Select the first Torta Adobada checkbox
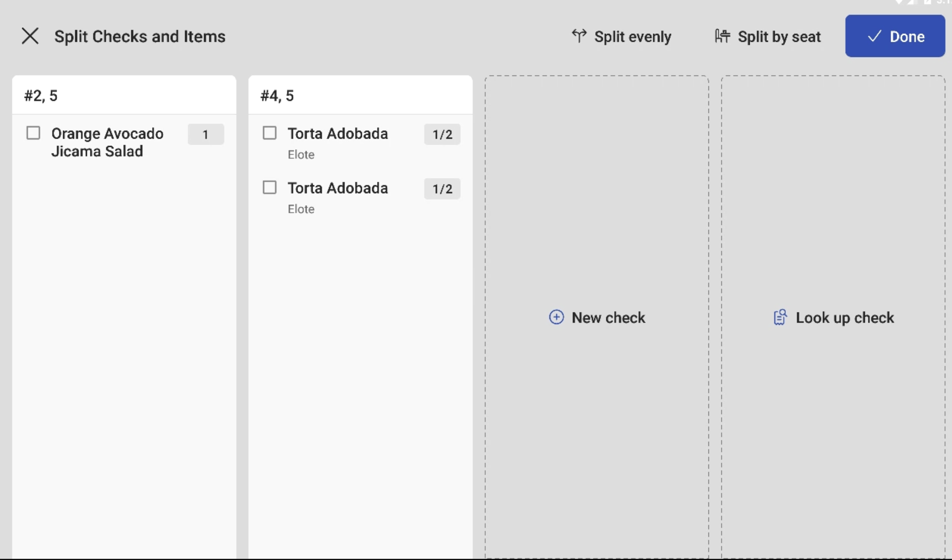This screenshot has height=560, width=952. [270, 133]
